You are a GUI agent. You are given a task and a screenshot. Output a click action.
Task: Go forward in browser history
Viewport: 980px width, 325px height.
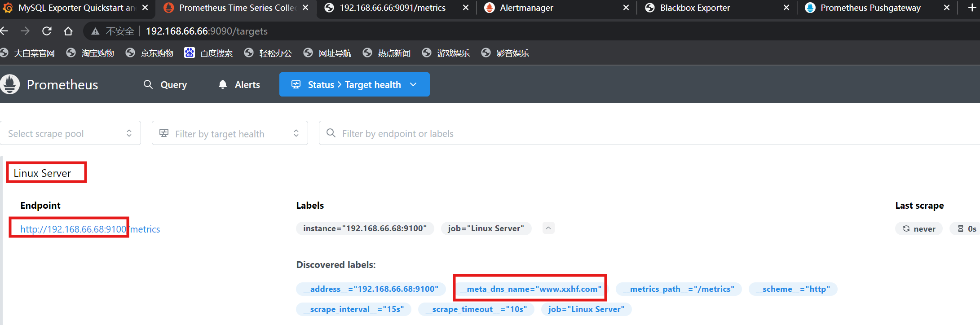click(25, 31)
